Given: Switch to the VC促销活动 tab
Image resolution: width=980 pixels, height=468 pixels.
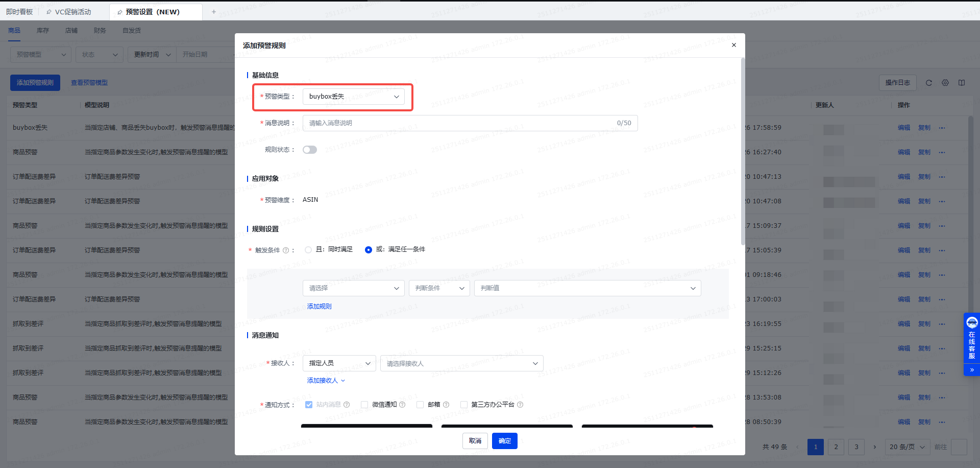Looking at the screenshot, I should (73, 12).
